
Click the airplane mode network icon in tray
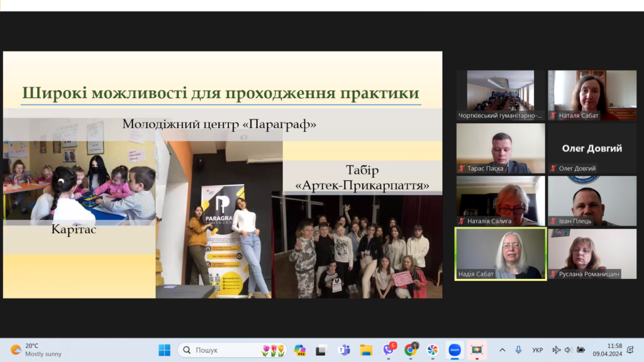click(x=556, y=350)
